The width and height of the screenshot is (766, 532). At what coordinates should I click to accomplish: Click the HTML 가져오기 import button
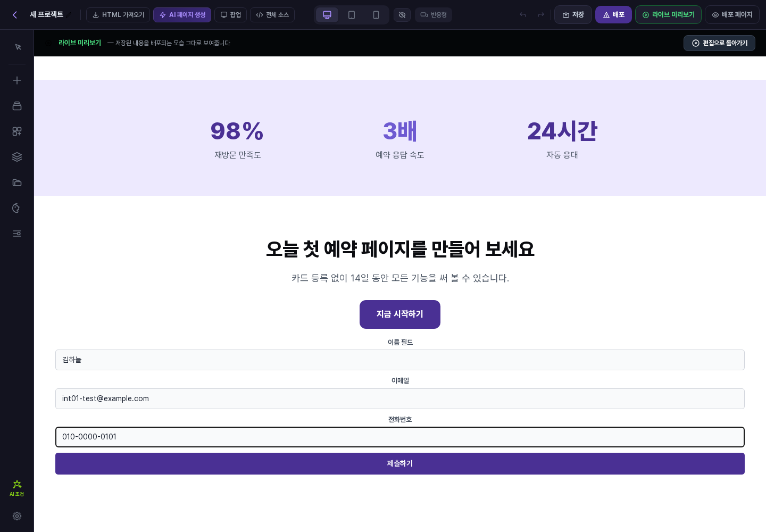[118, 15]
